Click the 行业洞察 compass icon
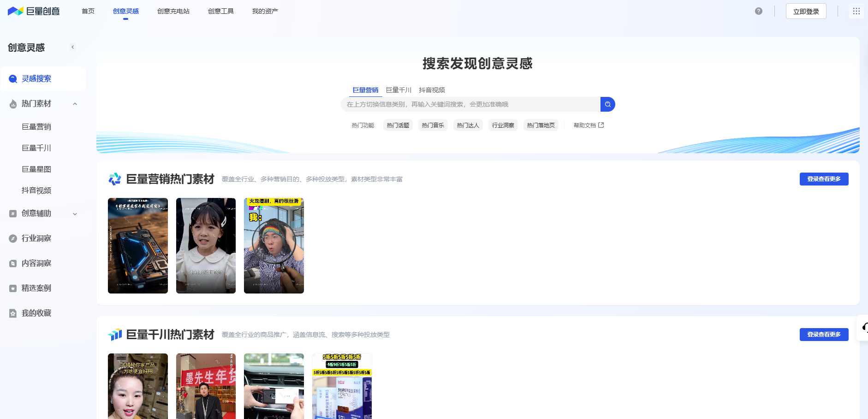The height and width of the screenshot is (419, 868). pyautogui.click(x=13, y=239)
